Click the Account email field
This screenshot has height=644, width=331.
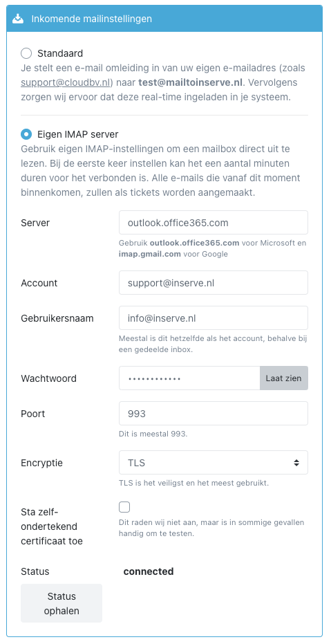(214, 282)
